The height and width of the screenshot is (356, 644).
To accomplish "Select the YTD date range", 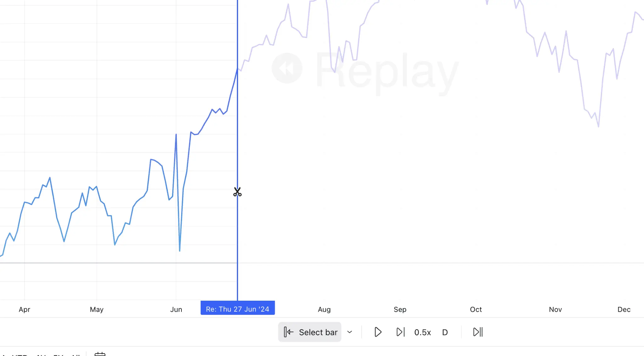I will tap(19, 355).
